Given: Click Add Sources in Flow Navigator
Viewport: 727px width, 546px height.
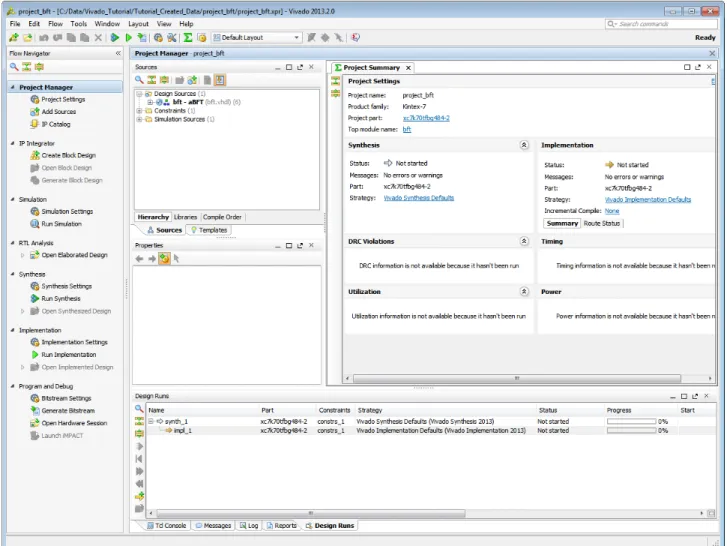Looking at the screenshot, I should (x=58, y=112).
